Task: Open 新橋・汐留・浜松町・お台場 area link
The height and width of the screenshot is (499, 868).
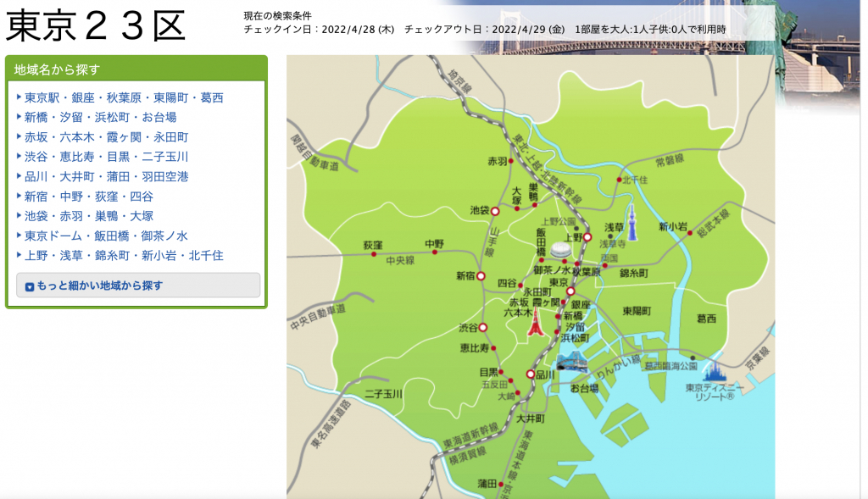Action: point(100,117)
